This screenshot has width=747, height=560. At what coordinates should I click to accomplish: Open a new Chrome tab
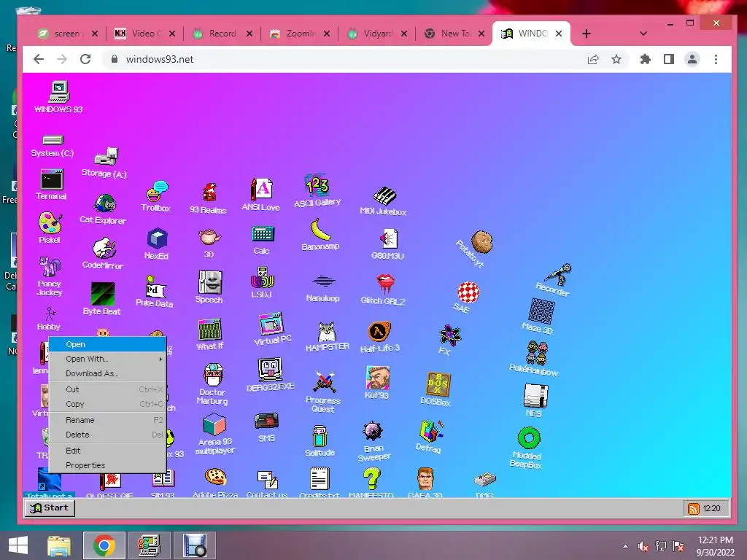[x=587, y=34]
